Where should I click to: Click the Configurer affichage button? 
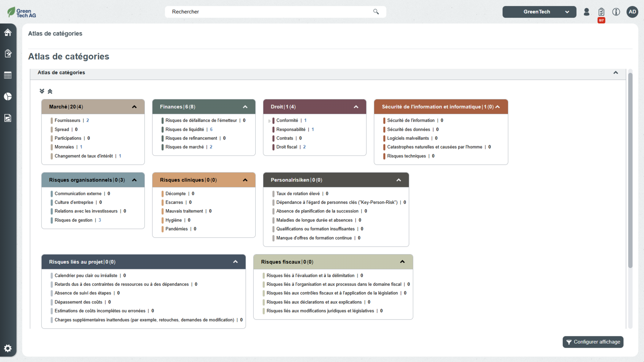[593, 342]
